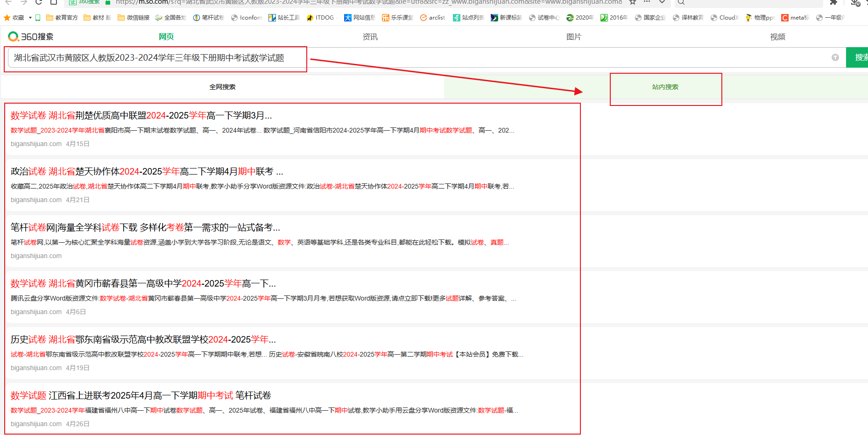This screenshot has height=435, width=868.
Task: Open the ITDOG bookmark
Action: pyautogui.click(x=320, y=18)
